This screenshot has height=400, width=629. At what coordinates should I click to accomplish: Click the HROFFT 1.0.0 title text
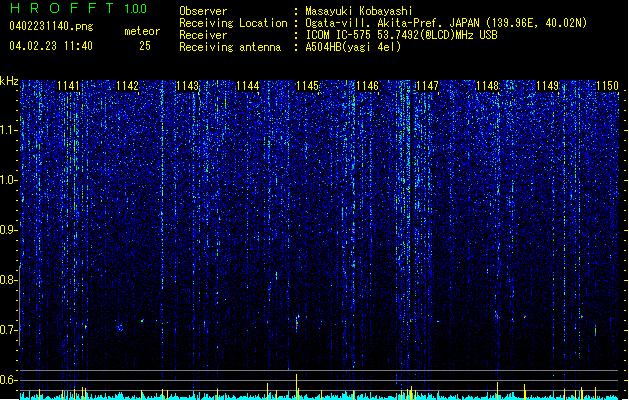tap(78, 8)
